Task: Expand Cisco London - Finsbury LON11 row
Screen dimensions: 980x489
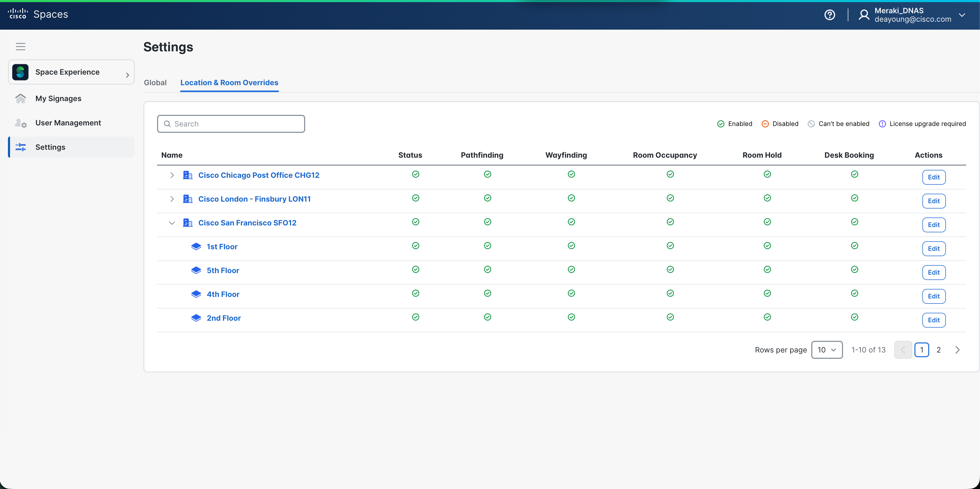Action: click(x=172, y=199)
